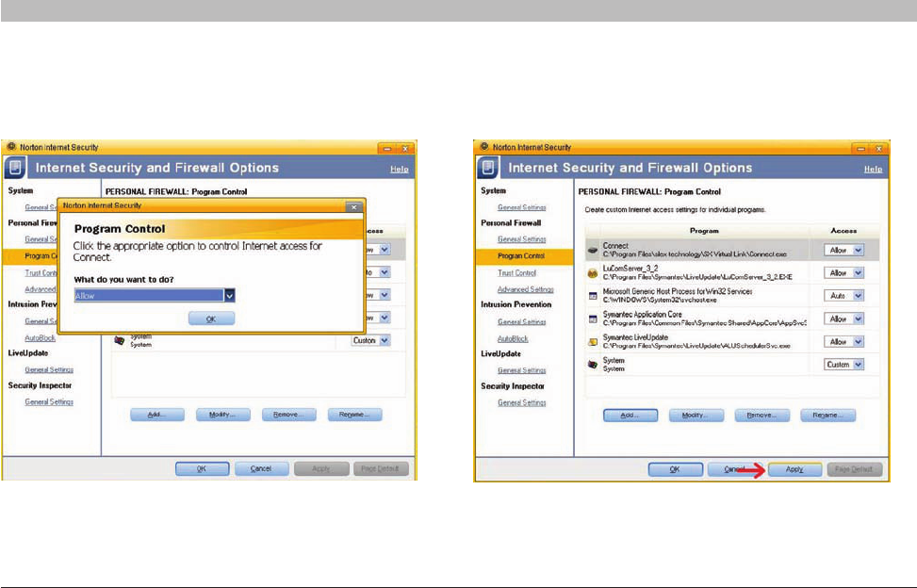
Task: Click greyed Apply button in window behind dialog
Action: (321, 468)
